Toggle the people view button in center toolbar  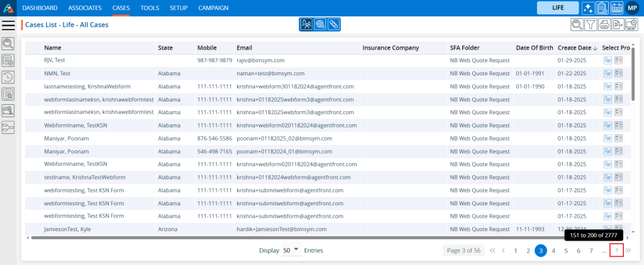[306, 24]
